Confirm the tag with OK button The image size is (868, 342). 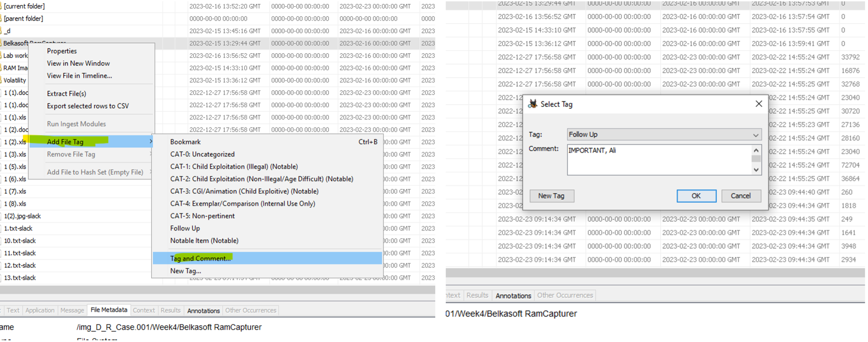[696, 196]
